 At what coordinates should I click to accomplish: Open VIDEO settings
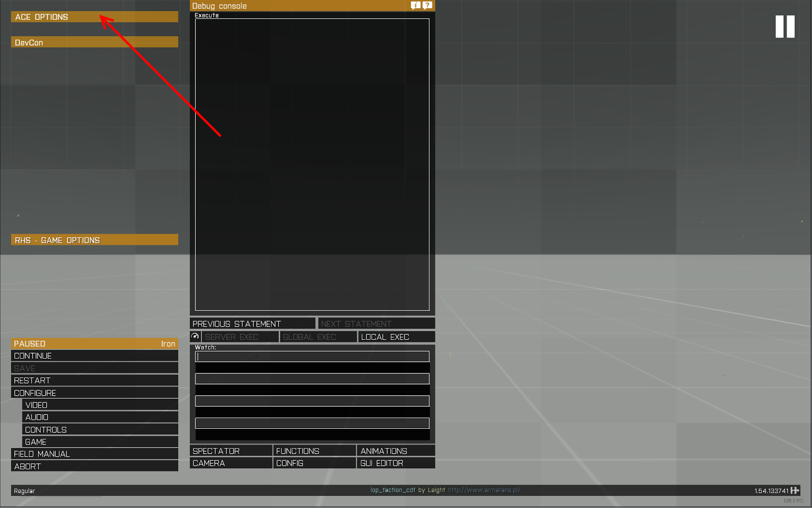click(x=100, y=405)
